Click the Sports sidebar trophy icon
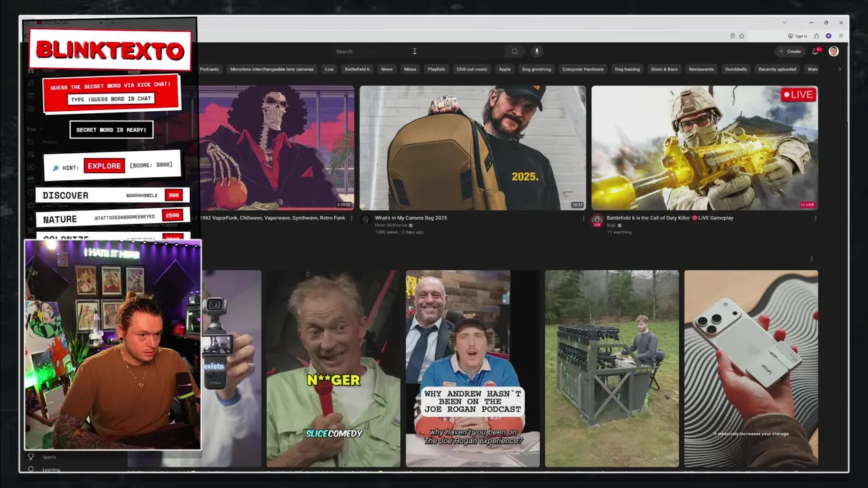 click(31, 457)
